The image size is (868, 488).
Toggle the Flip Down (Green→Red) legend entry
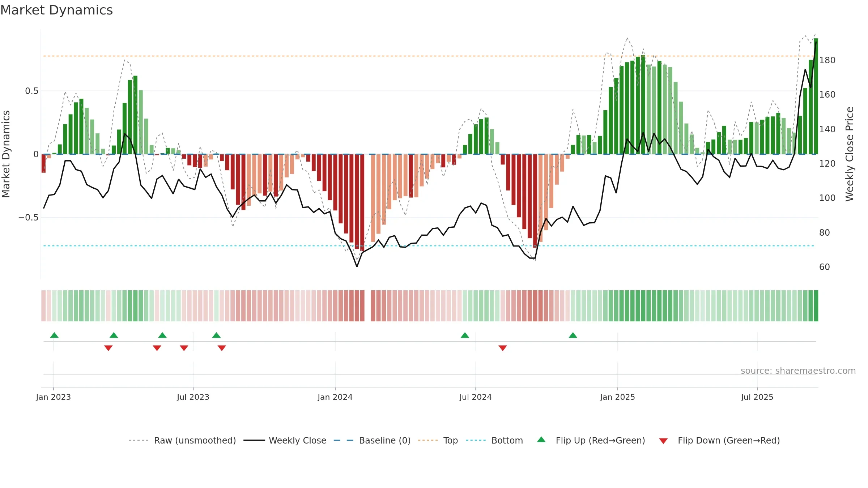pyautogui.click(x=719, y=440)
